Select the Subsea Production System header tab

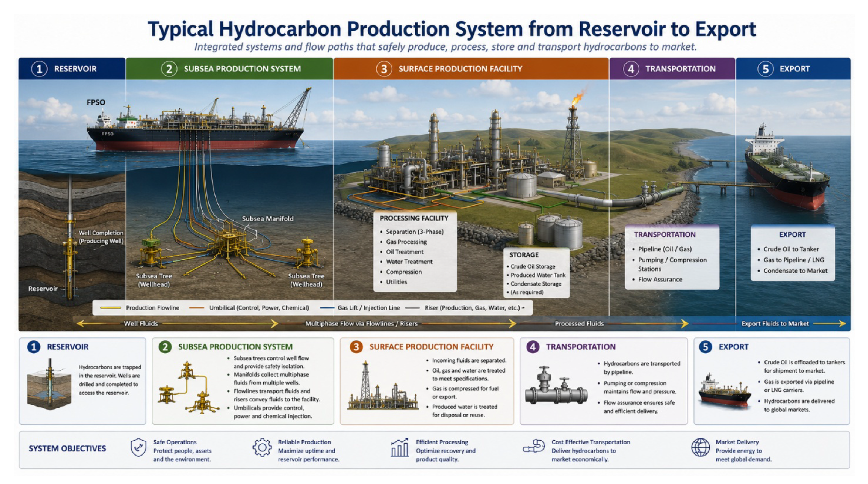(229, 69)
